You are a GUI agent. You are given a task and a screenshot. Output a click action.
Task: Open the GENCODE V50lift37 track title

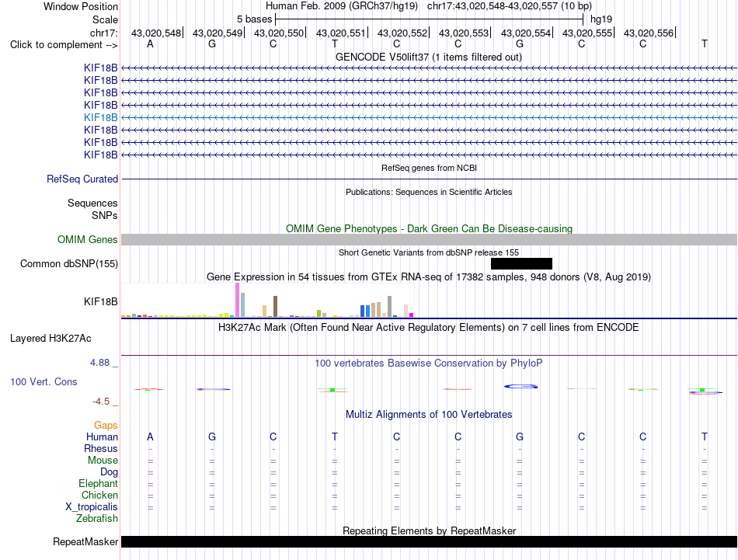pos(428,57)
